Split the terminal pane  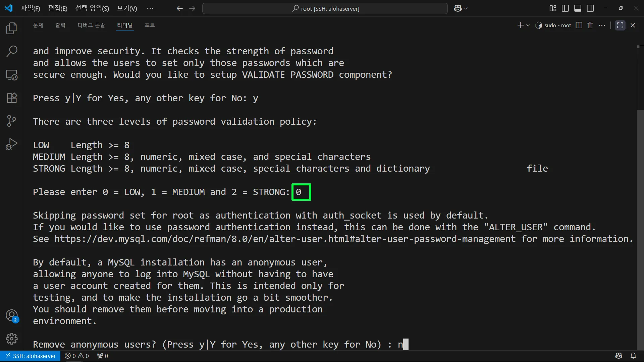click(579, 25)
